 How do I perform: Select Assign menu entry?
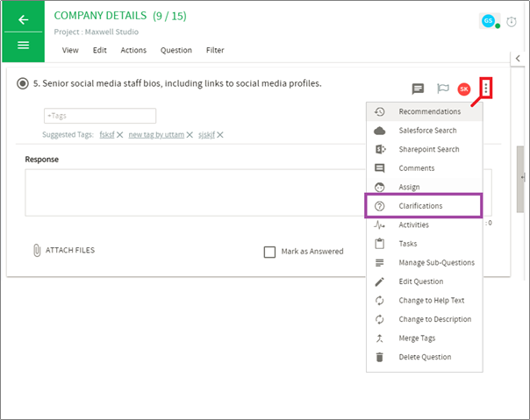point(424,187)
